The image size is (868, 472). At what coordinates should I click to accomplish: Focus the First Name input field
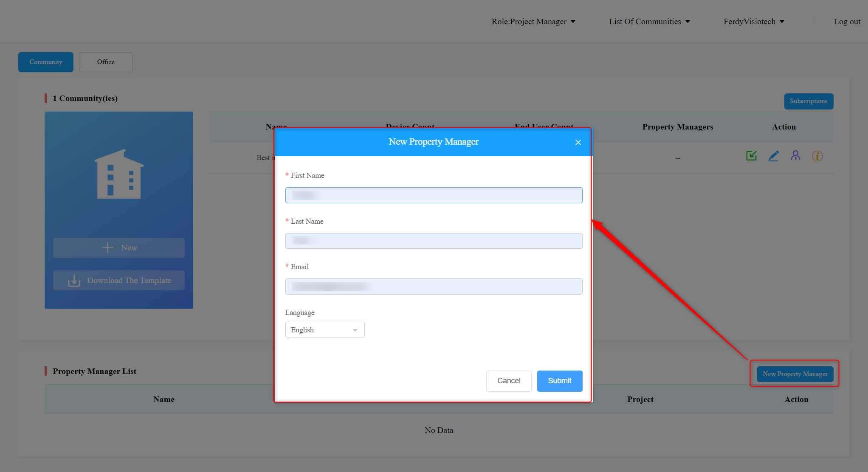pos(434,195)
